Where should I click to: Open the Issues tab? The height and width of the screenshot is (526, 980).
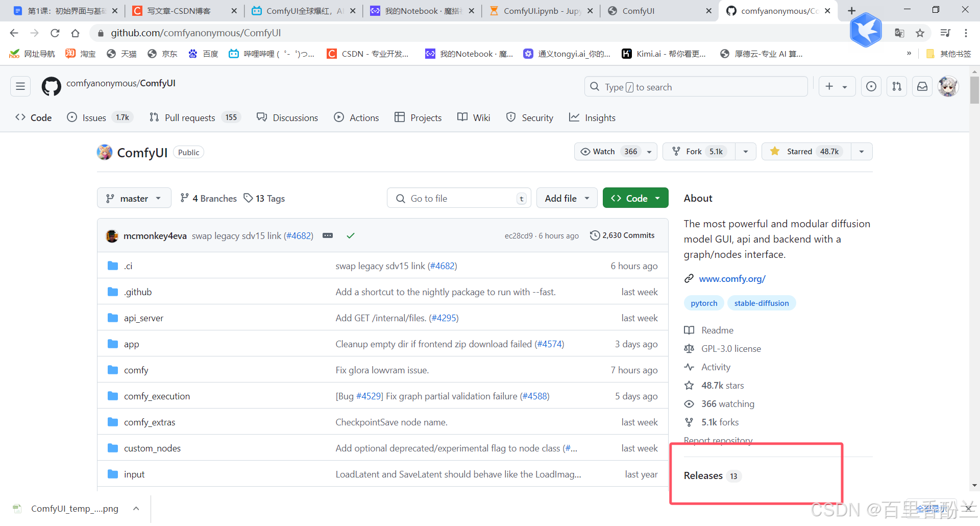pos(100,117)
